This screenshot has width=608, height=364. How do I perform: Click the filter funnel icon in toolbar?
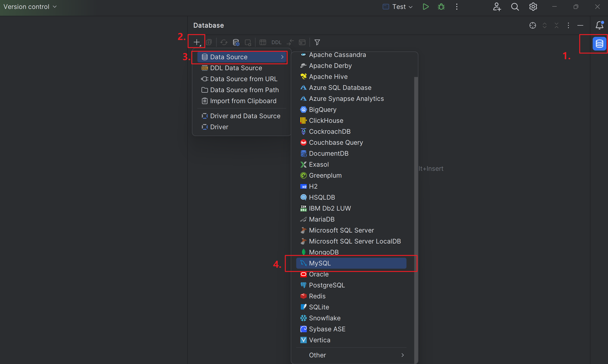(x=317, y=42)
